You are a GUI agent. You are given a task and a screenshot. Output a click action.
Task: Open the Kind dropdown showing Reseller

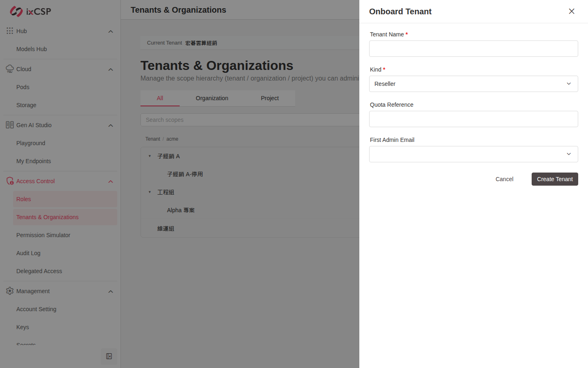[474, 84]
